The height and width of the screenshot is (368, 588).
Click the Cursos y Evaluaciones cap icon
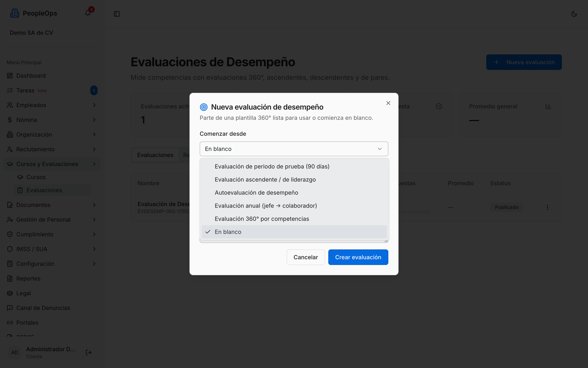[x=10, y=164]
